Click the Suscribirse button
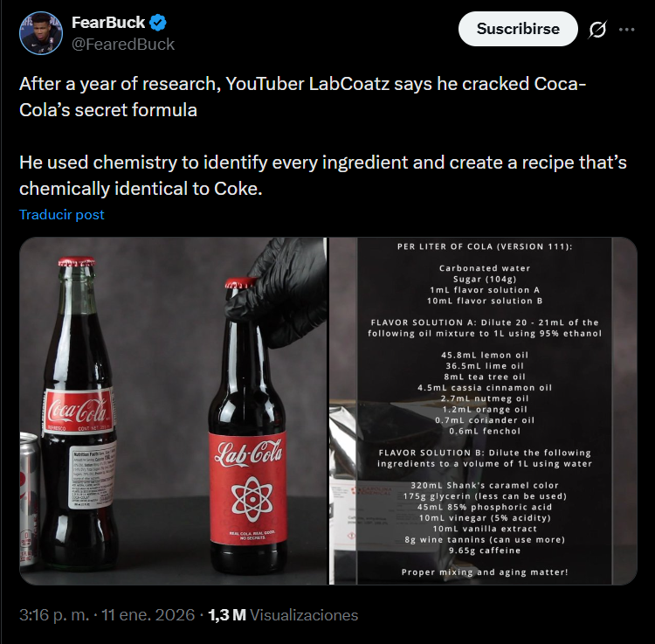Image resolution: width=655 pixels, height=644 pixels. [518, 29]
